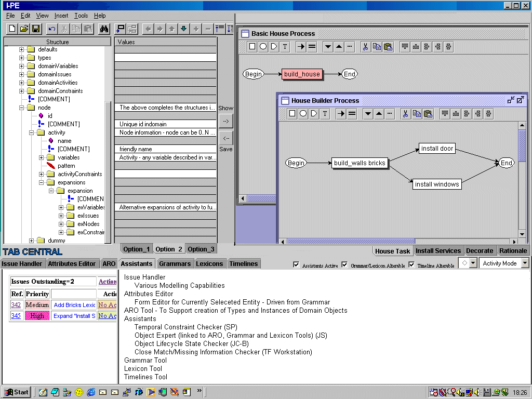
Task: Toggle the Grammar/Lexicon Alterable checkbox
Action: pos(344,265)
